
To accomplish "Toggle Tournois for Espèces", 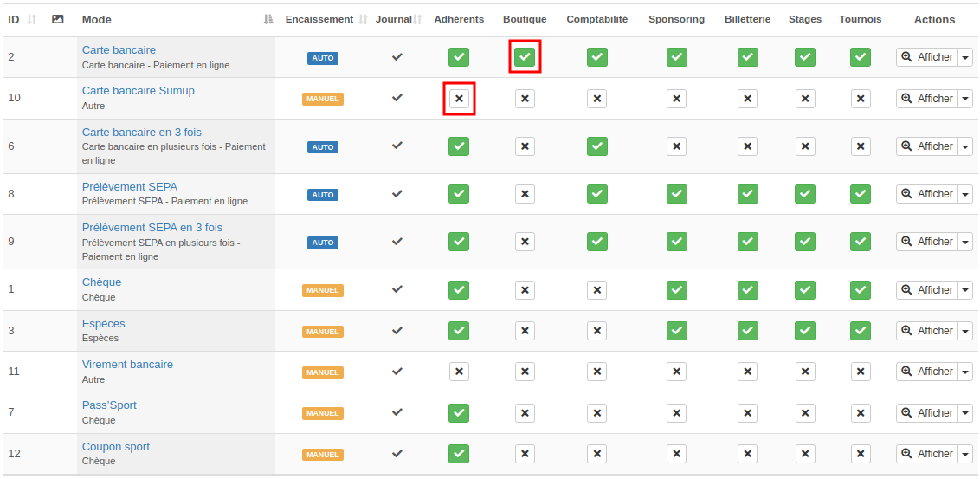I will point(861,331).
